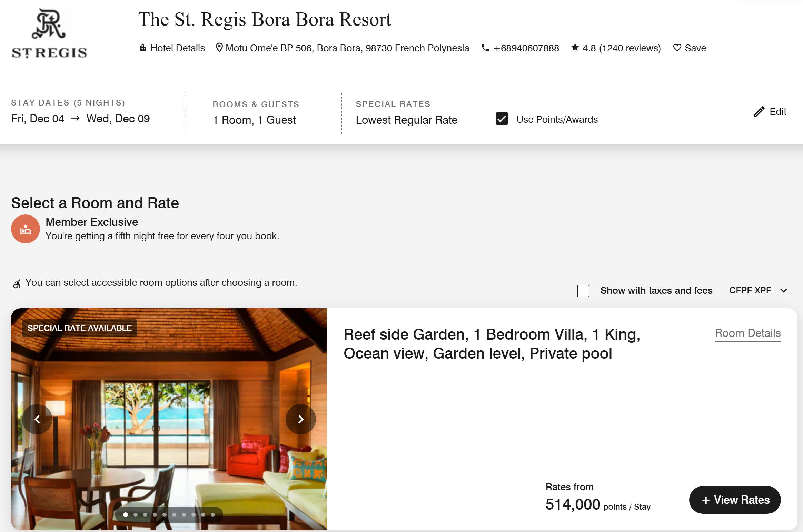Click the map pin address icon
This screenshot has width=803, height=532.
tap(219, 48)
